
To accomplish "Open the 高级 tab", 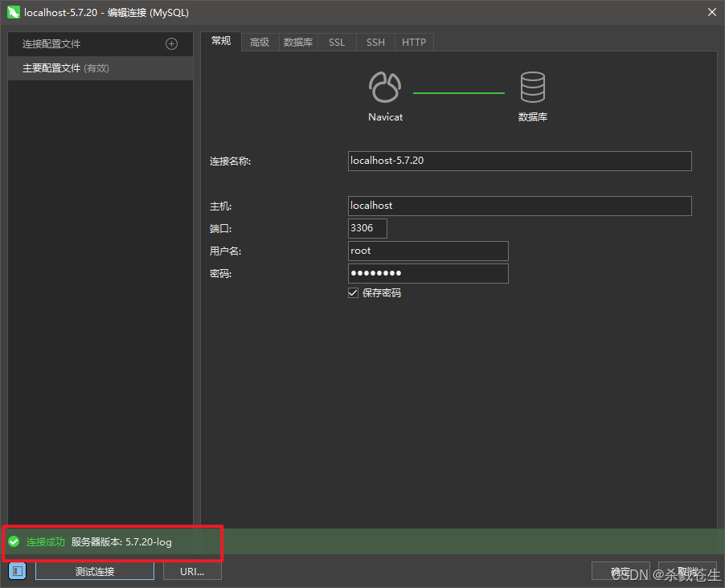I will click(260, 43).
